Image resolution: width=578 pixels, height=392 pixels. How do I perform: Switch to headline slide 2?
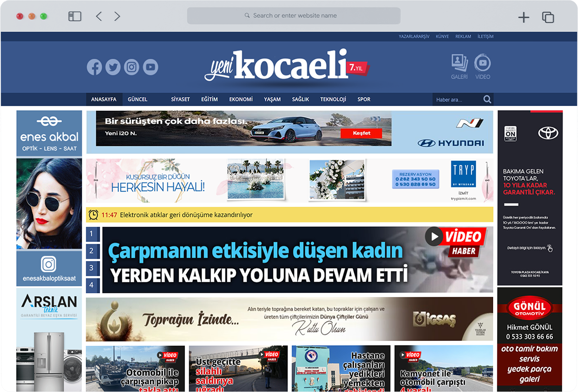92,251
